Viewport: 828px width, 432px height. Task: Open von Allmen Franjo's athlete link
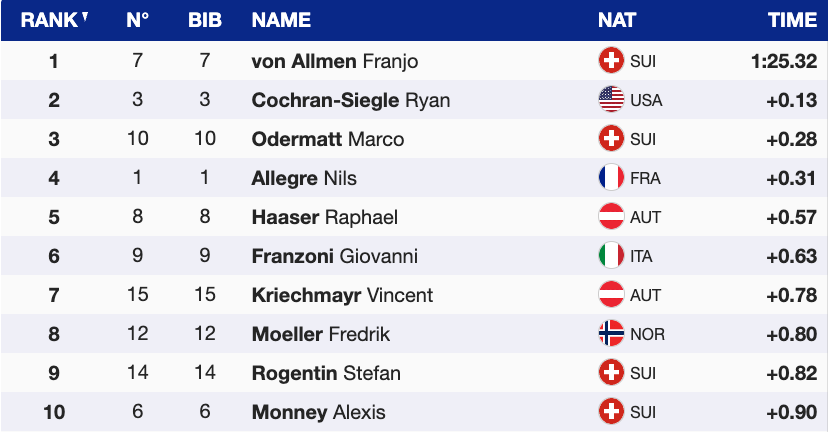tap(335, 61)
